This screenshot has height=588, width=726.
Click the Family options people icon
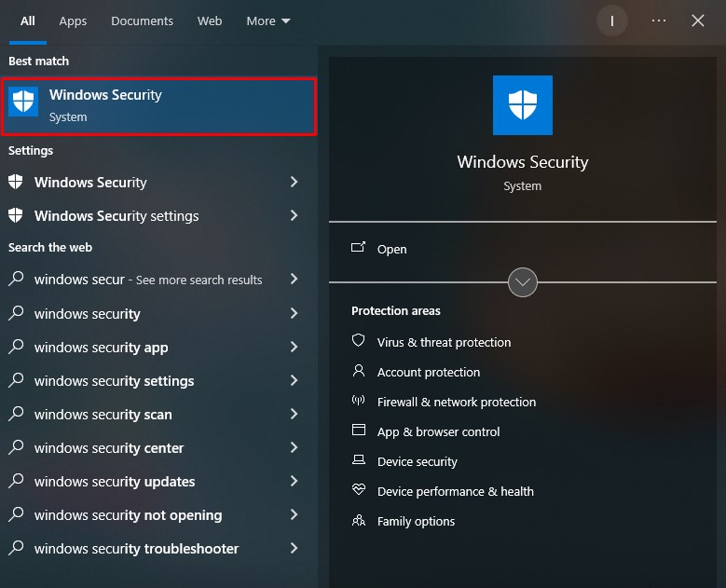click(359, 520)
